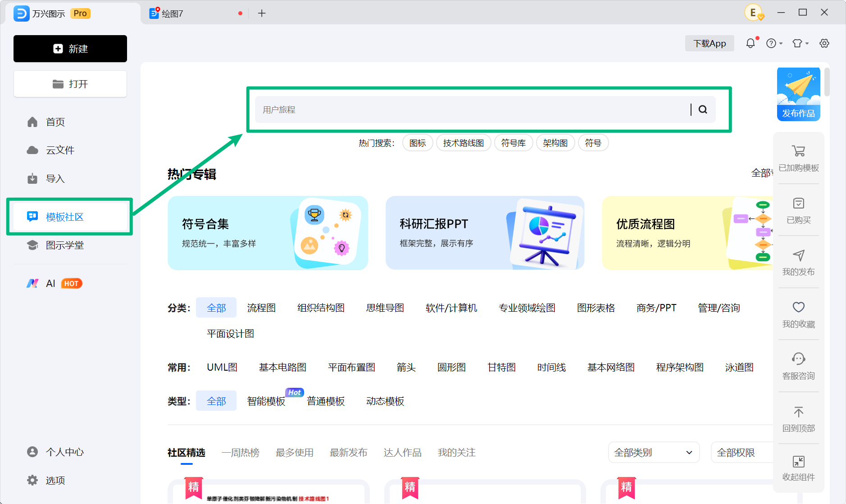The image size is (846, 504).
Task: Switch to 一周热榜 tab
Action: pyautogui.click(x=241, y=452)
